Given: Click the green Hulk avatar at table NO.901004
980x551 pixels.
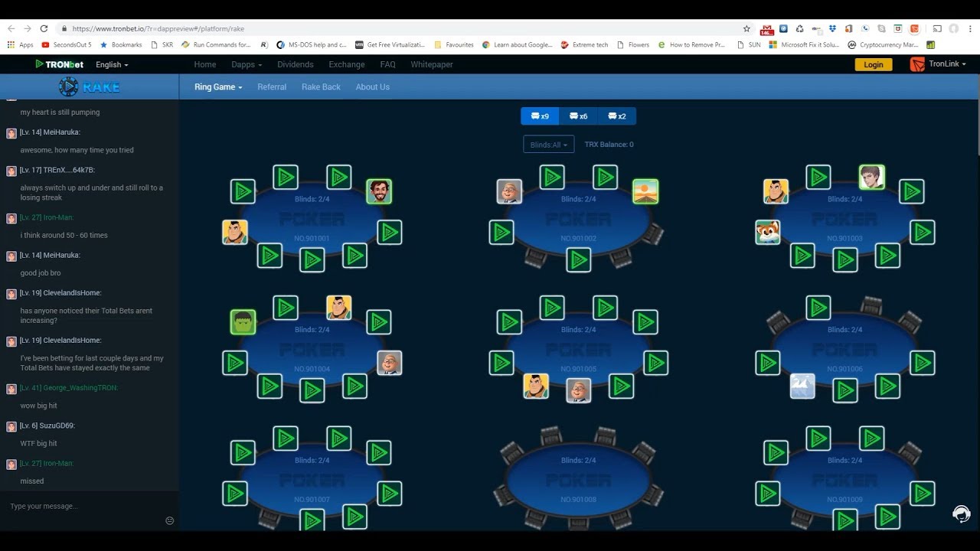Looking at the screenshot, I should pyautogui.click(x=243, y=322).
